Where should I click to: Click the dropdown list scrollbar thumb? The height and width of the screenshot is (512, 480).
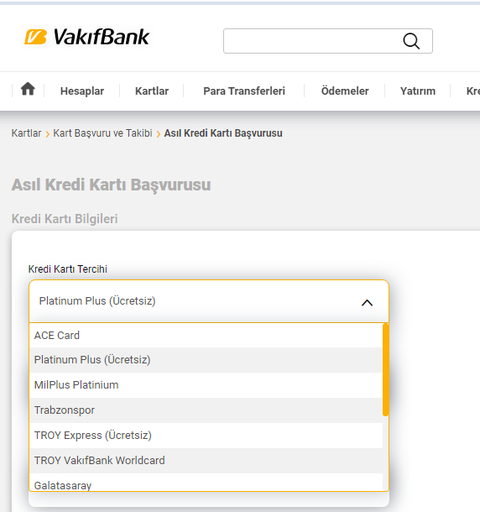point(386,369)
